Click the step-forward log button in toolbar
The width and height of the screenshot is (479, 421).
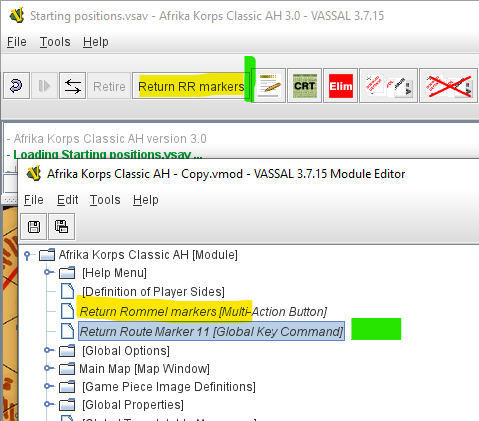pos(44,86)
